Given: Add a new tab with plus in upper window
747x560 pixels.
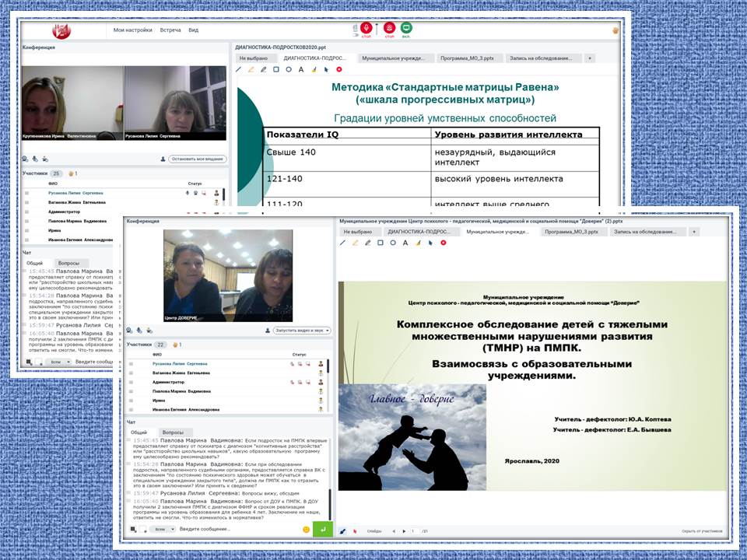Looking at the screenshot, I should (589, 58).
